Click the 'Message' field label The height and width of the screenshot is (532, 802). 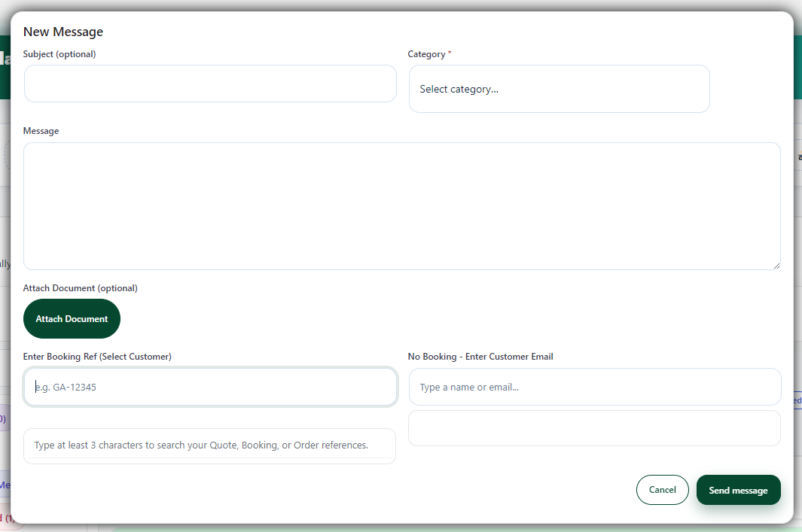[x=41, y=131]
